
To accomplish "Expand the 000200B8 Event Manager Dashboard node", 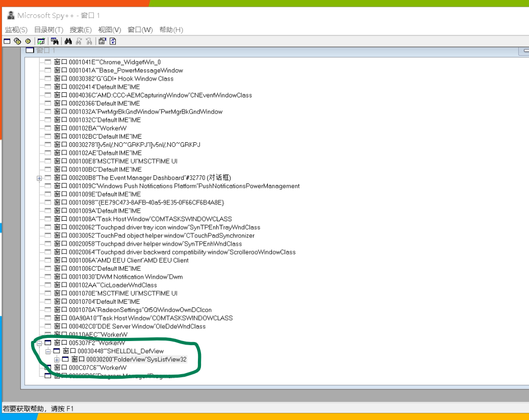I will (x=39, y=178).
